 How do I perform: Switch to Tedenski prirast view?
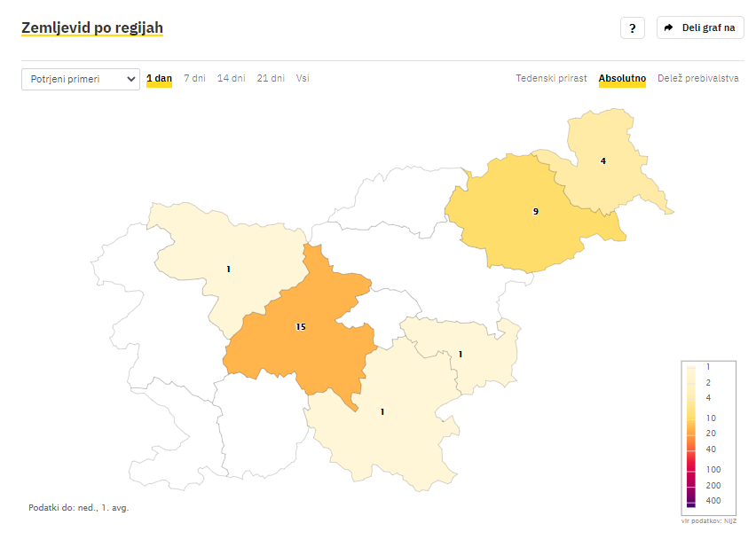pos(551,78)
